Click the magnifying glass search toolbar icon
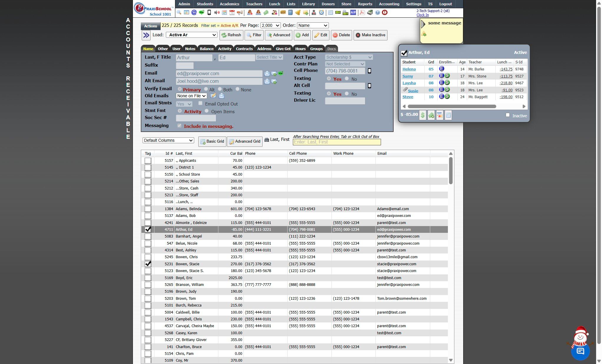 click(179, 12)
